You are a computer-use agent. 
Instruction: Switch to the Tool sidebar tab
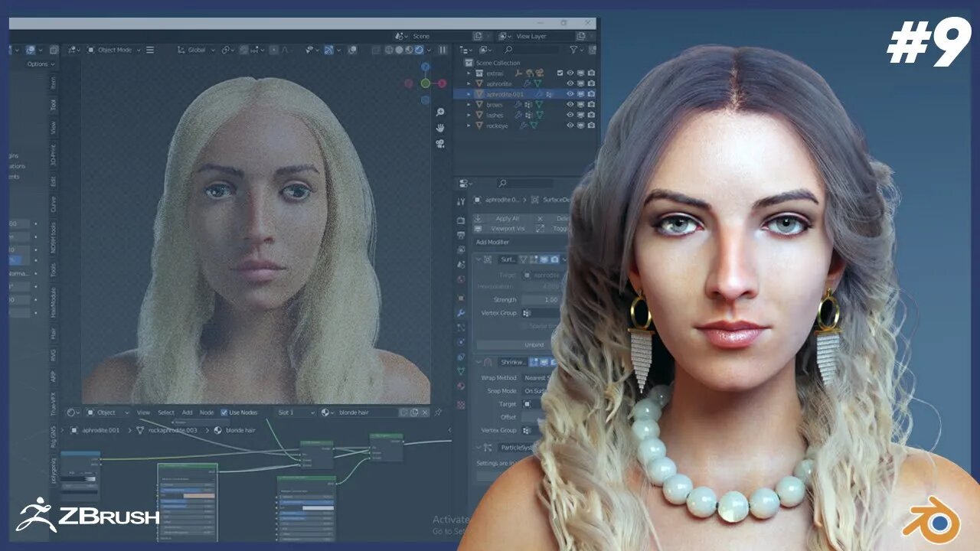pyautogui.click(x=53, y=105)
